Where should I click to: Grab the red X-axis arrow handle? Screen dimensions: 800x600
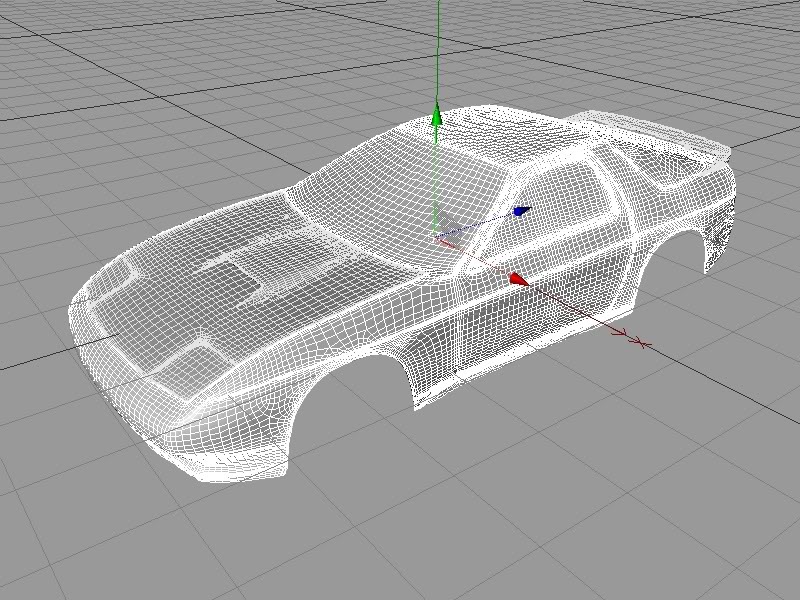[519, 279]
